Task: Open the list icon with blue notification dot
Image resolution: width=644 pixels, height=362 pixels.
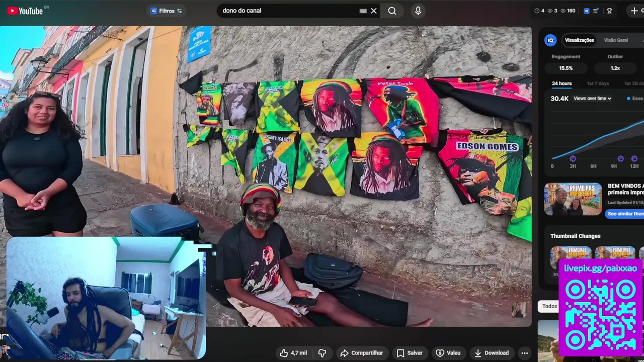Action: click(x=596, y=11)
